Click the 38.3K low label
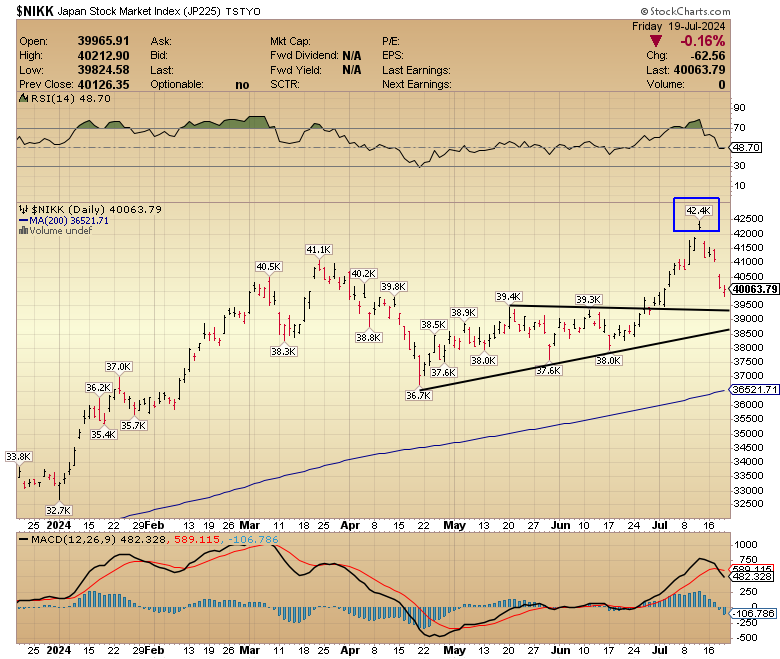 coord(284,352)
